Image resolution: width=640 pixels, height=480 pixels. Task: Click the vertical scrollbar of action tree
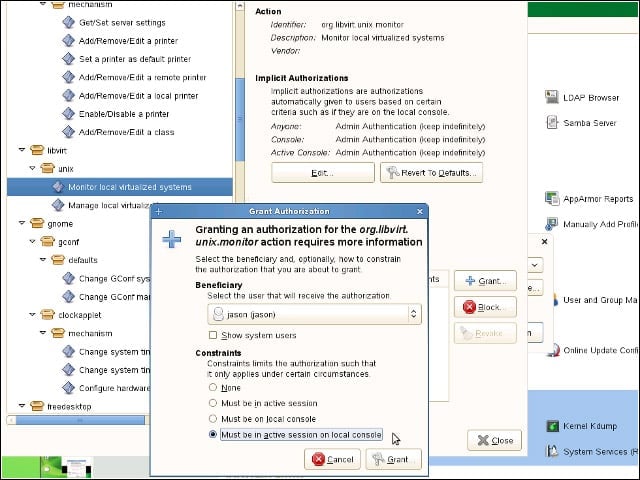240,119
